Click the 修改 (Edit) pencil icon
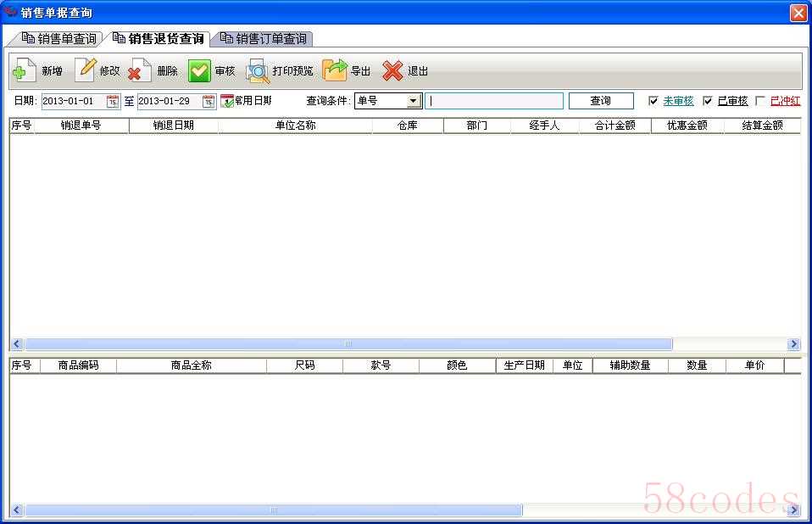 pos(86,70)
